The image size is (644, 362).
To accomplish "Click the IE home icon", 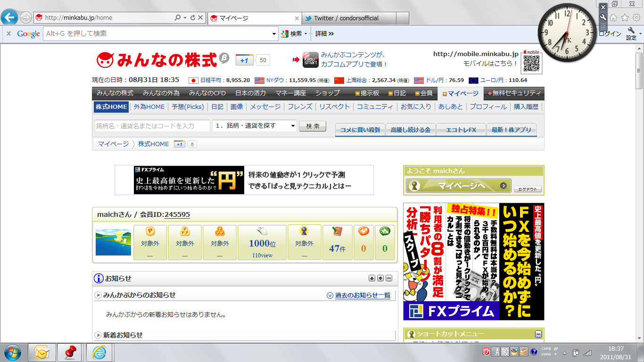I will point(613,18).
